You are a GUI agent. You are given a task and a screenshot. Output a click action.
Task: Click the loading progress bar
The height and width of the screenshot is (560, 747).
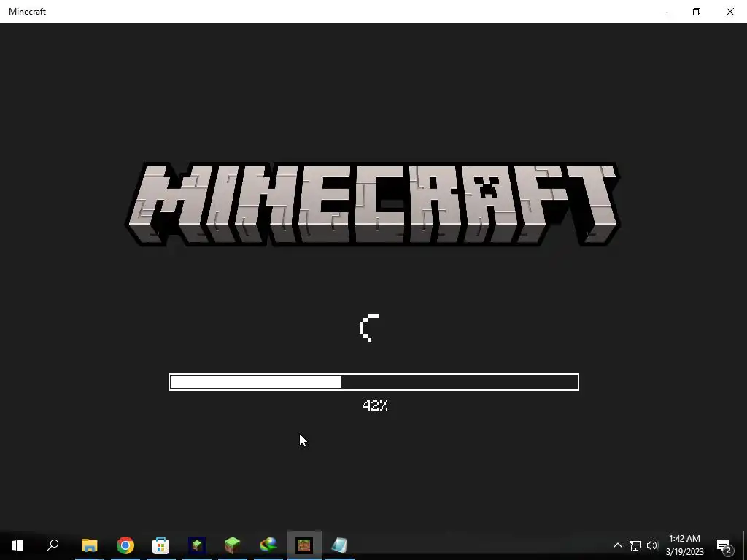coord(374,382)
